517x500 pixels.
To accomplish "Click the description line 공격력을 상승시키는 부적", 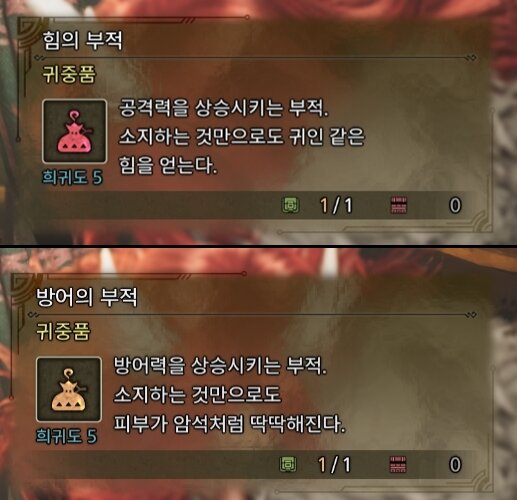I will point(223,108).
